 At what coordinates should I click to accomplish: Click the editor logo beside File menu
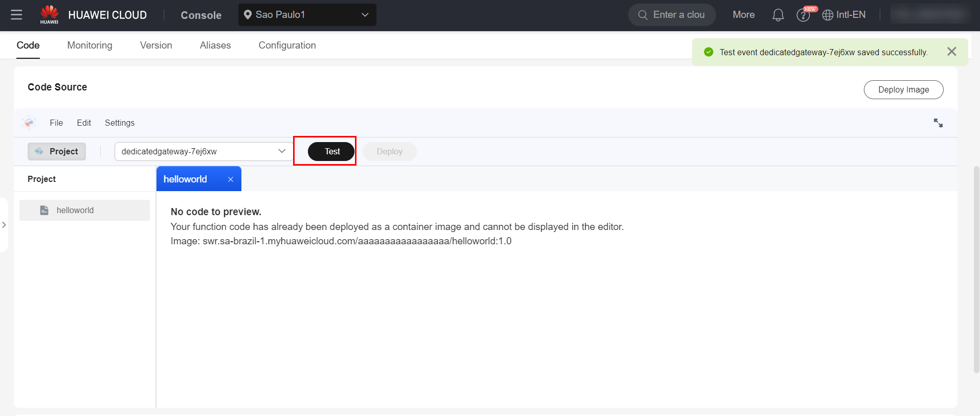tap(29, 123)
